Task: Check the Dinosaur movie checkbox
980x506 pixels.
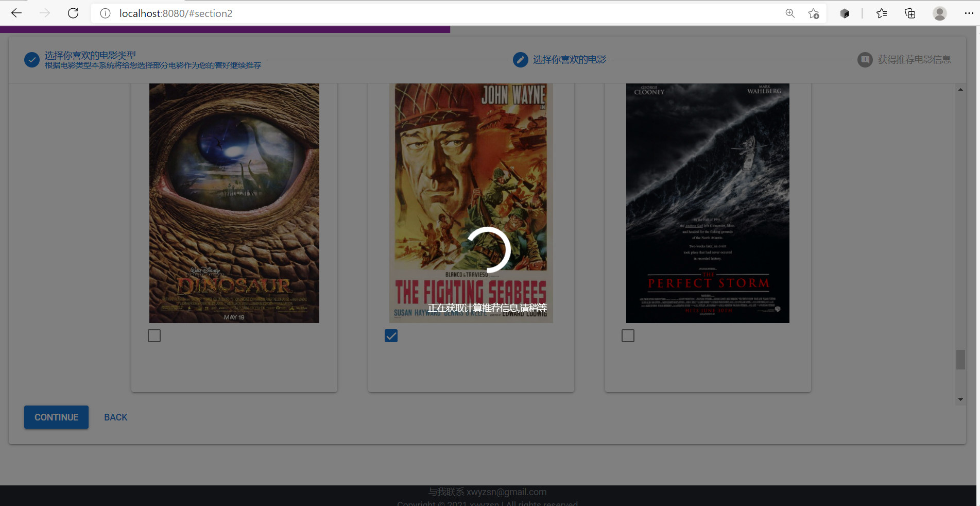Action: pos(154,336)
